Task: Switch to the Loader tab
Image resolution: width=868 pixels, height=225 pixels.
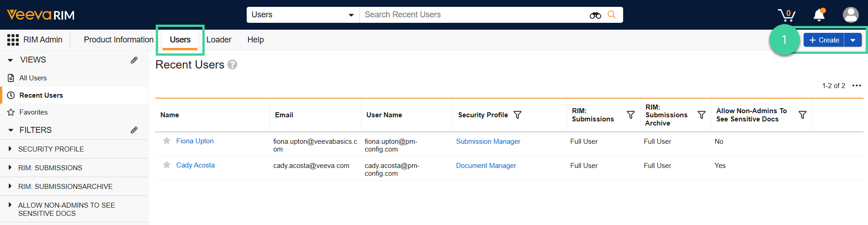Action: [219, 40]
